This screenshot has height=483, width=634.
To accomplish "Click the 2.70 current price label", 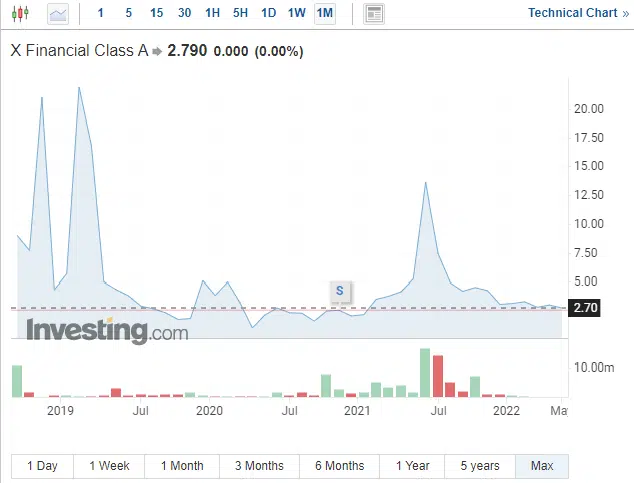I will (x=585, y=308).
